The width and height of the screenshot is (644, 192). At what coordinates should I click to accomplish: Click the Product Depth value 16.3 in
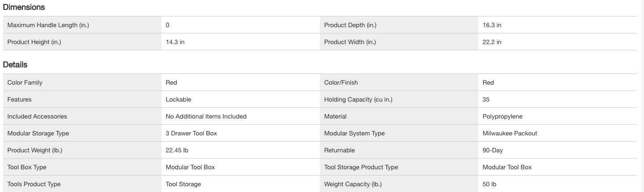point(492,25)
